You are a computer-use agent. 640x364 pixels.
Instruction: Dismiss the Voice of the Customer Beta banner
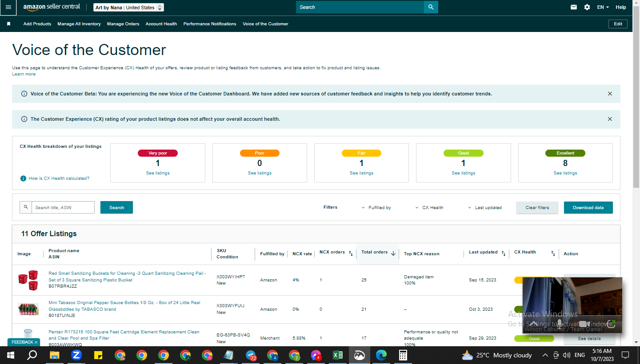tap(610, 94)
